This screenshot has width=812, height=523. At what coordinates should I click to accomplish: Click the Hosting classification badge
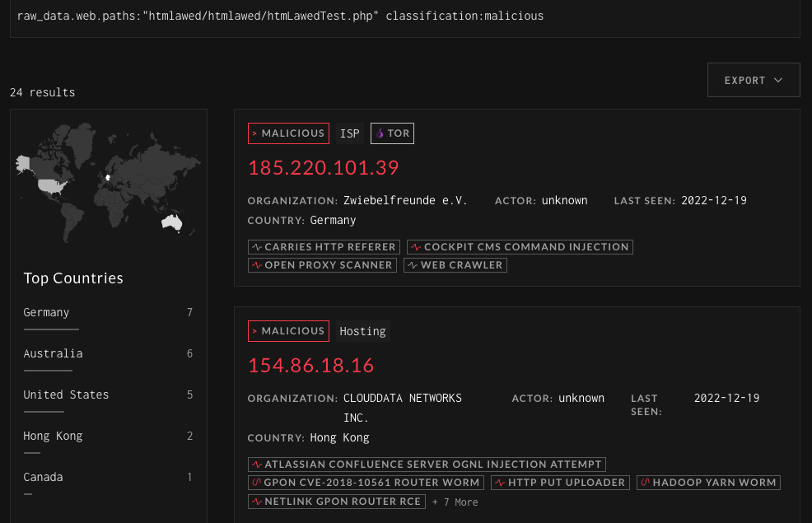tap(362, 330)
